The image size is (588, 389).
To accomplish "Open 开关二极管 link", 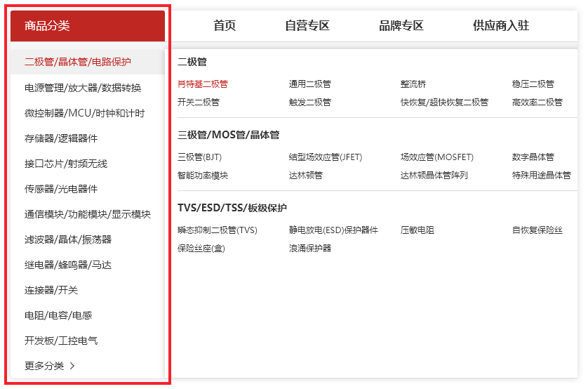I will tap(199, 102).
